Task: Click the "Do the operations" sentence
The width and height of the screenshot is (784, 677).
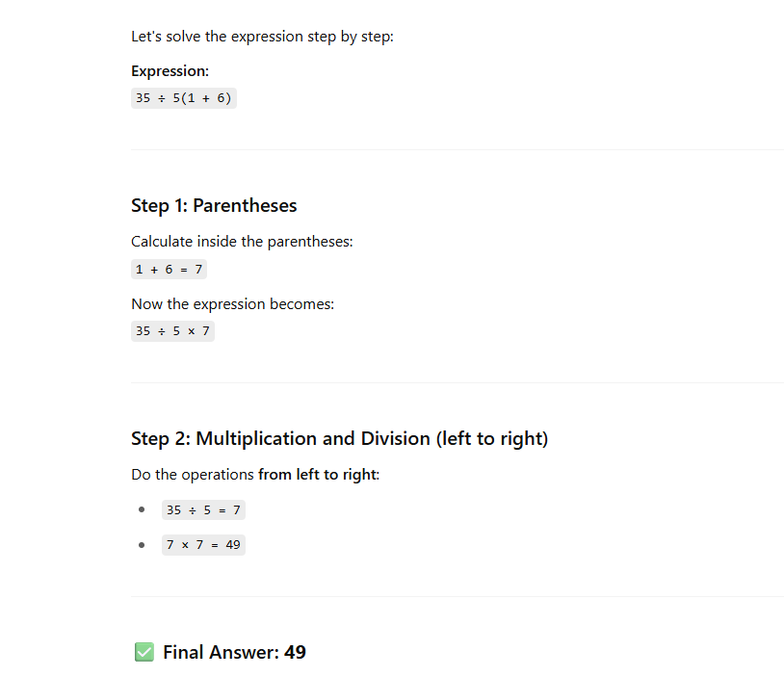Action: (x=194, y=475)
